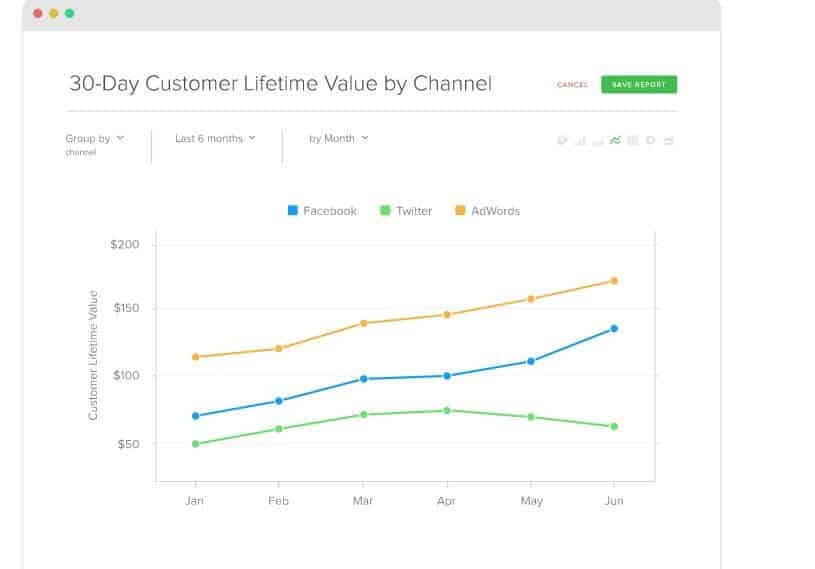This screenshot has height=569, width=815.
Task: Click the last chart type icon in the row
Action: (669, 140)
